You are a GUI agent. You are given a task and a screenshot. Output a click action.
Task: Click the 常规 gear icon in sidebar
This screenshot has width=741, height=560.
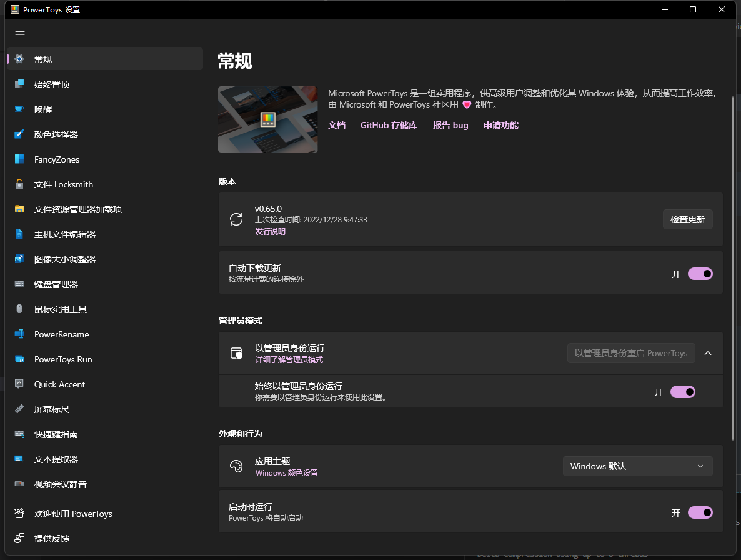point(19,59)
